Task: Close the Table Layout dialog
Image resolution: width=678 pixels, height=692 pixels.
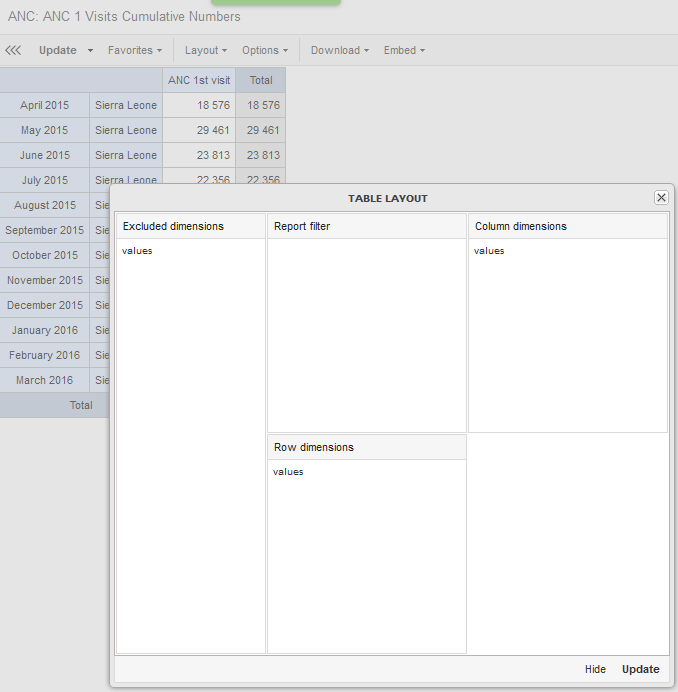Action: [x=661, y=198]
